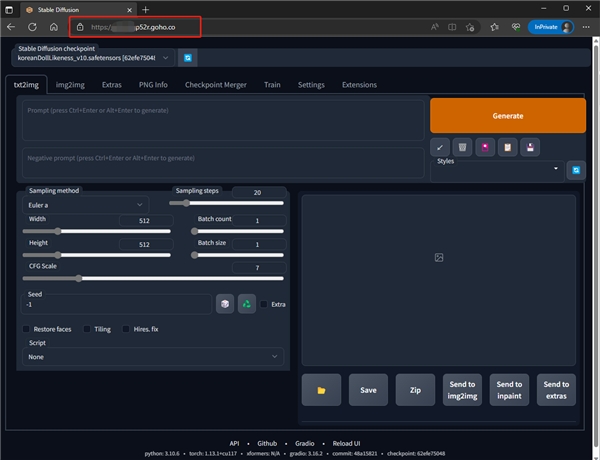Click into the Prompt text box
This screenshot has height=460, width=600.
[x=223, y=120]
